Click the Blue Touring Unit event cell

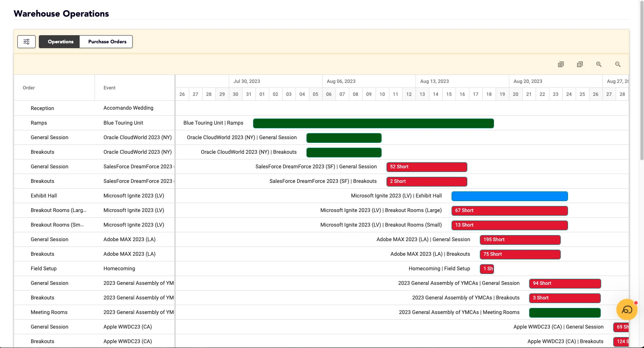(135, 123)
